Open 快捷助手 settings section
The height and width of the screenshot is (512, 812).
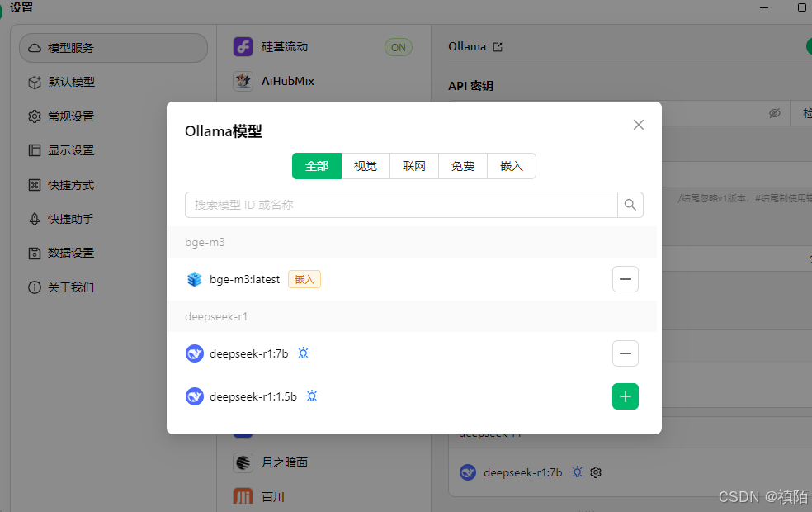pyautogui.click(x=113, y=219)
